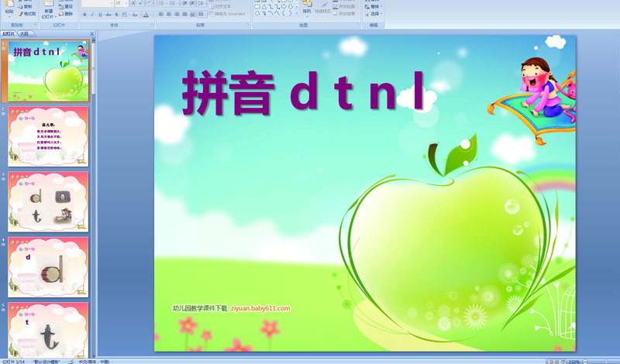Toggle Italic formatting
The width and height of the screenshot is (620, 364).
[92, 15]
